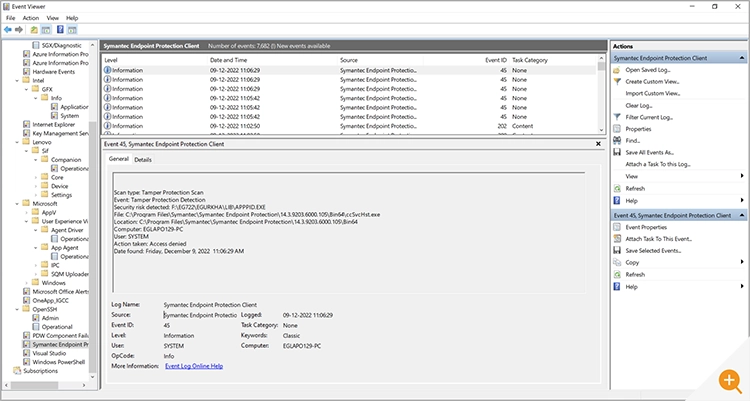
Task: Switch to the Details tab
Action: (x=143, y=160)
